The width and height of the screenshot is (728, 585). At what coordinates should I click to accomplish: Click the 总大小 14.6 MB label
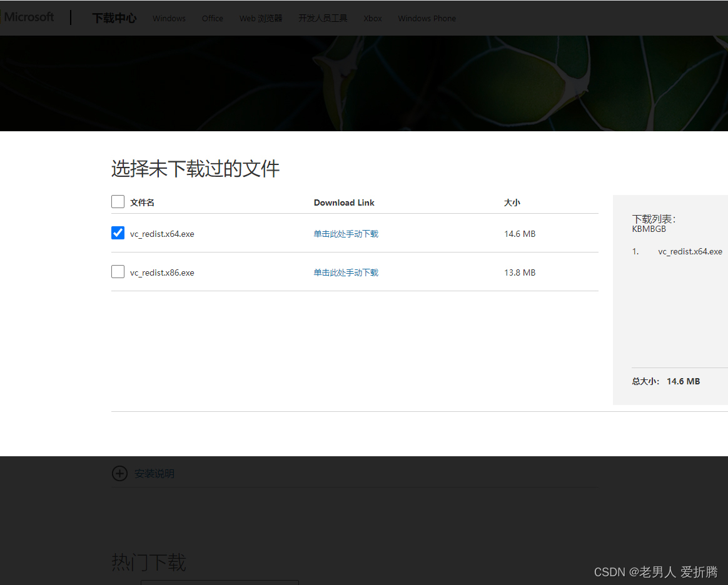665,381
